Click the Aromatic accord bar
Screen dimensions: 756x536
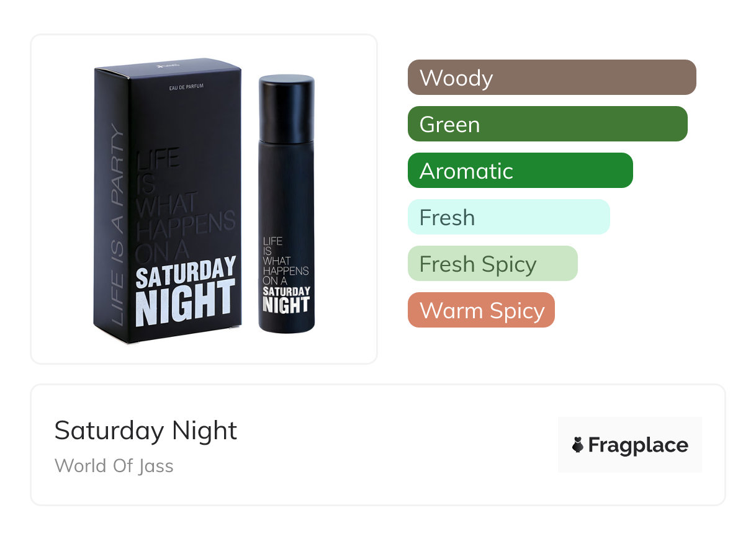coord(520,171)
